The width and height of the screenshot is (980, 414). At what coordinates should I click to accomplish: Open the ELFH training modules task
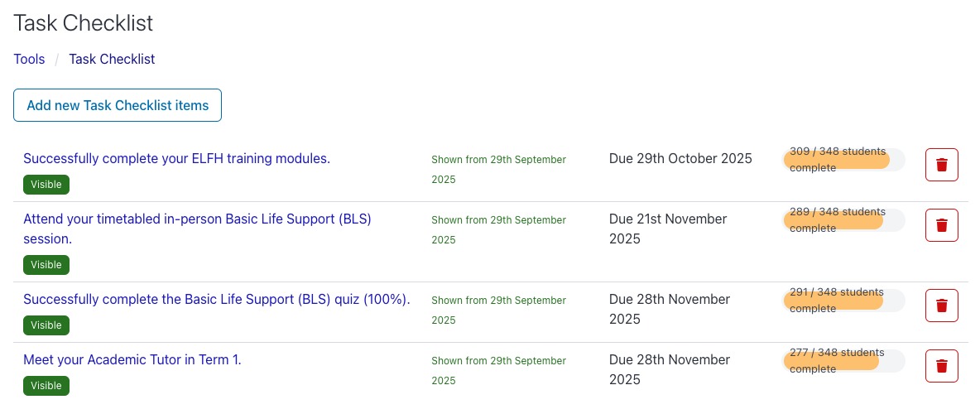click(176, 158)
